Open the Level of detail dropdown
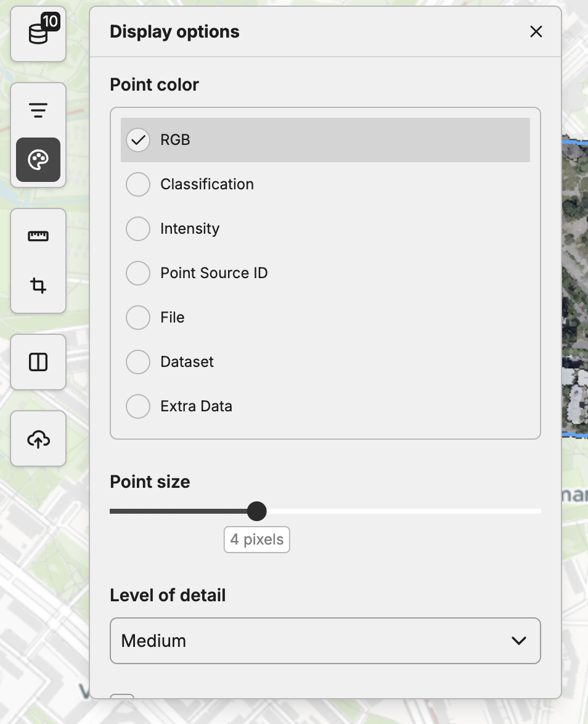 (325, 641)
